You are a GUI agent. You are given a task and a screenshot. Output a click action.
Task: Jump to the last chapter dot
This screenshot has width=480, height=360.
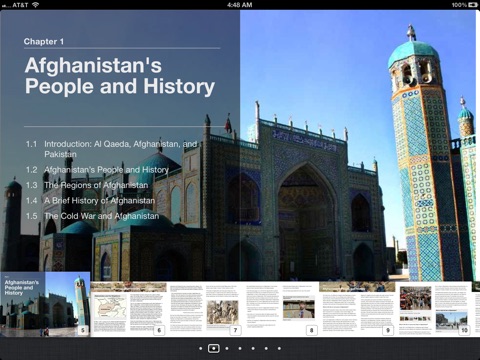tap(279, 348)
